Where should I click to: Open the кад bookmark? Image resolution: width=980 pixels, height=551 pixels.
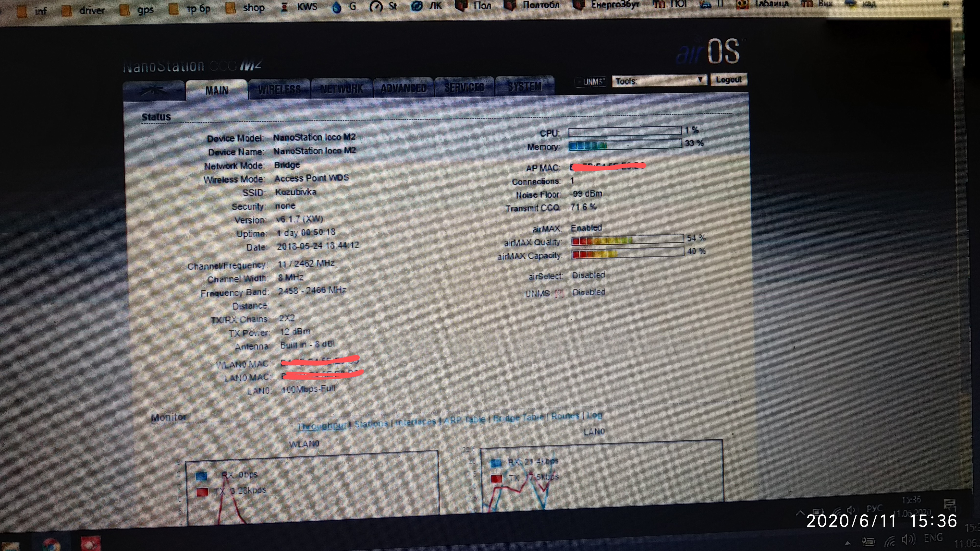pos(860,4)
